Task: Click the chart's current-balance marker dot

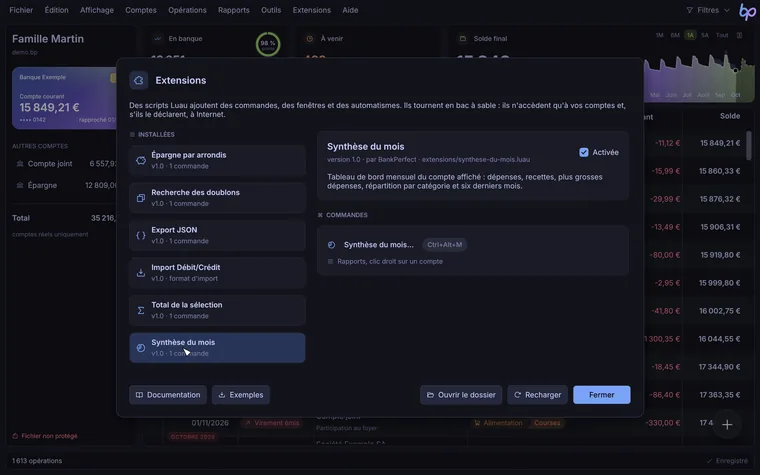Action: tap(735, 70)
